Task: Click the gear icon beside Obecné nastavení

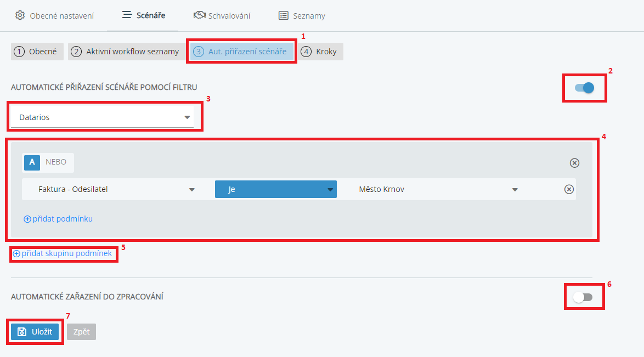Action: click(x=20, y=15)
